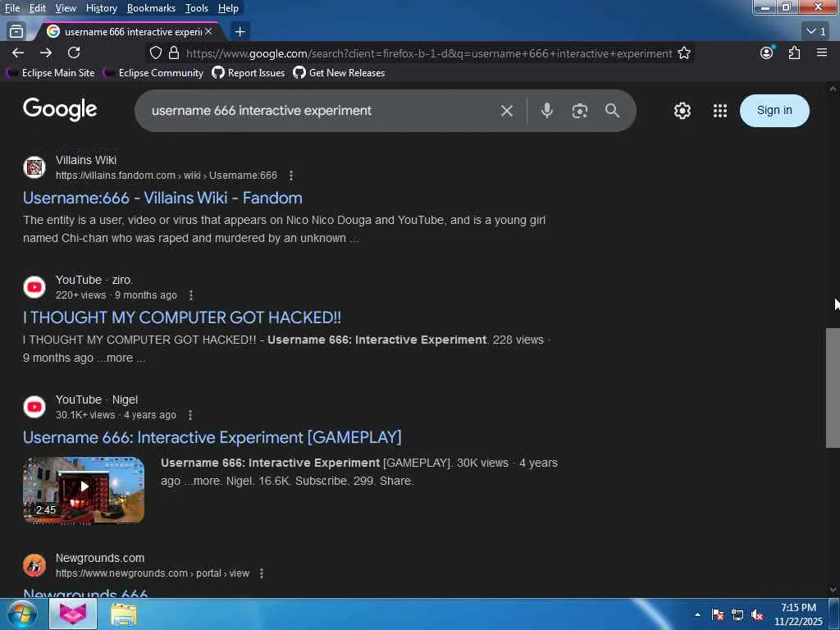Open Username 666: Interactive Experiment [GAMEPLAY] link
The width and height of the screenshot is (840, 630).
pyautogui.click(x=212, y=438)
